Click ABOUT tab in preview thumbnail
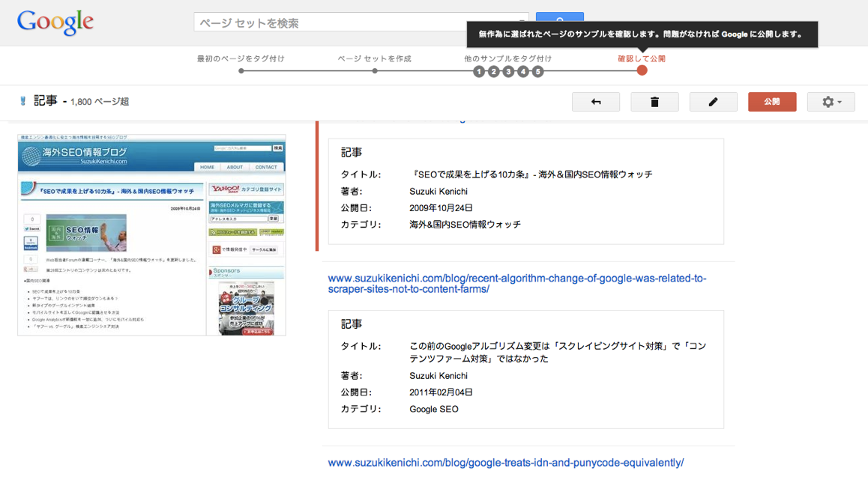 click(235, 167)
